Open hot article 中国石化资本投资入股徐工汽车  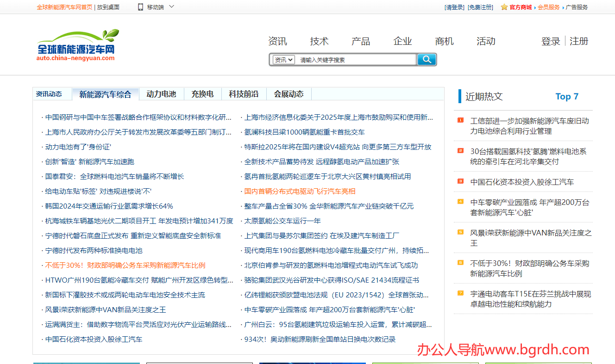[522, 182]
